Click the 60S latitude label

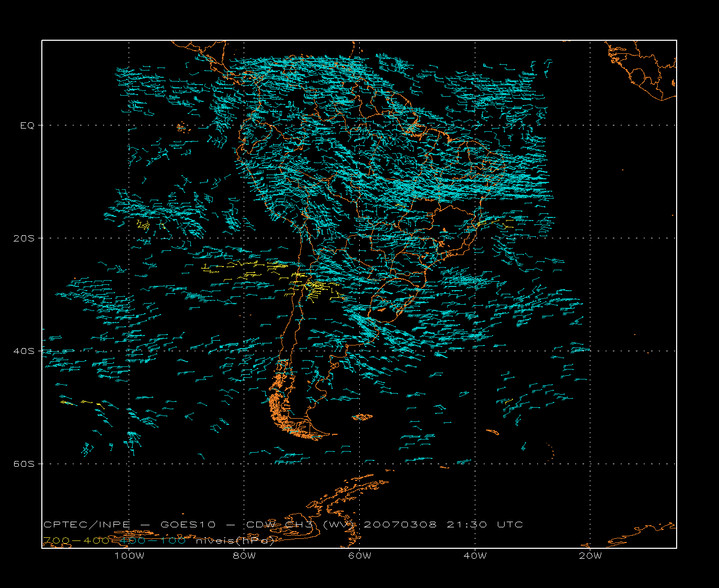[25, 464]
